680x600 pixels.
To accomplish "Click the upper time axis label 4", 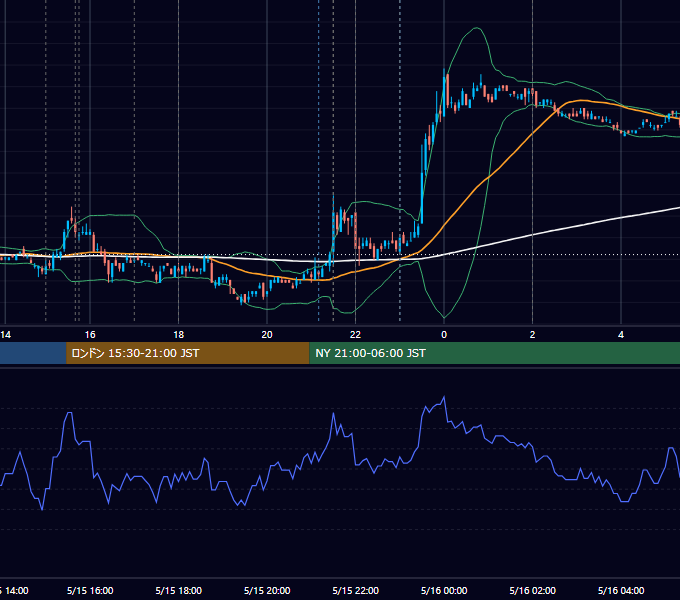I will [621, 335].
